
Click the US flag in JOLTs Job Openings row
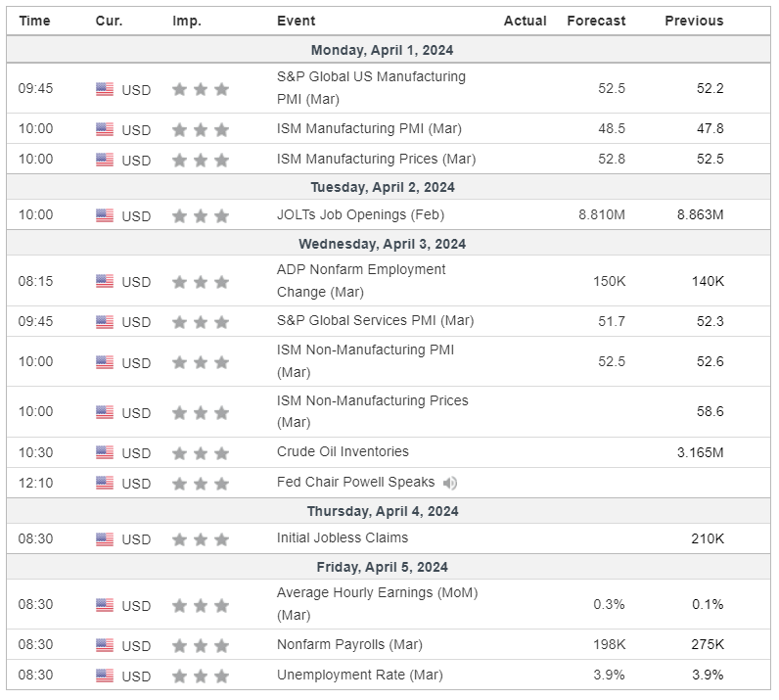pyautogui.click(x=105, y=215)
